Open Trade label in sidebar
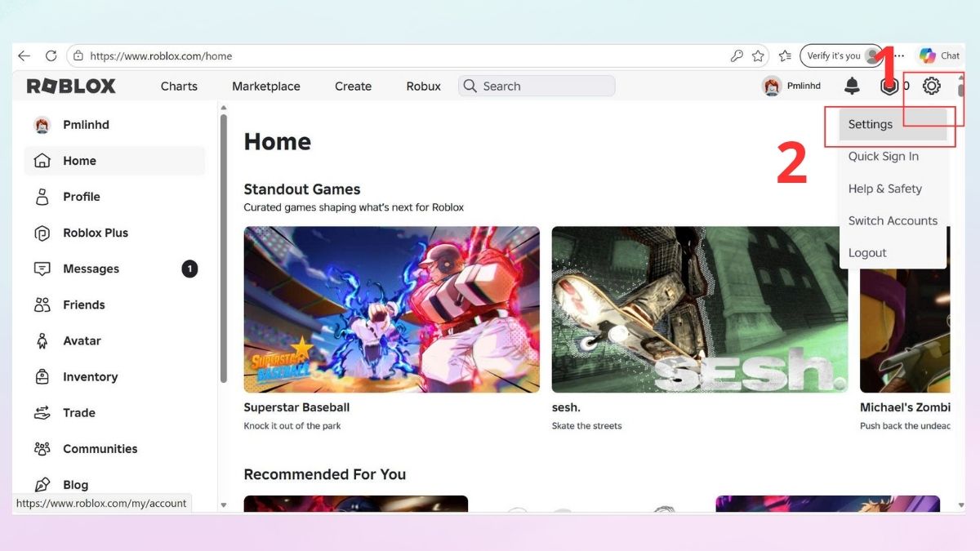 79,412
